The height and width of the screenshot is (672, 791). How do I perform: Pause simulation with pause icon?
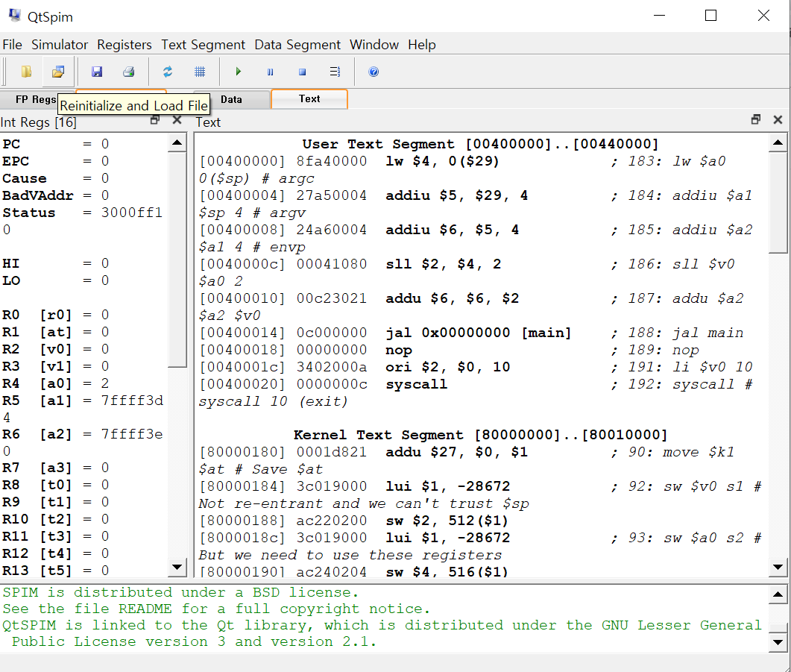pyautogui.click(x=271, y=72)
